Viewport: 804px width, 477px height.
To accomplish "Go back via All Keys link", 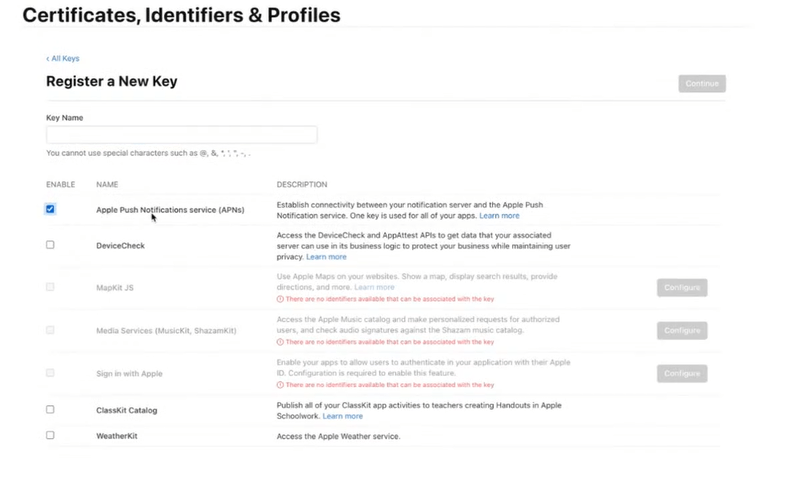I will click(x=63, y=59).
